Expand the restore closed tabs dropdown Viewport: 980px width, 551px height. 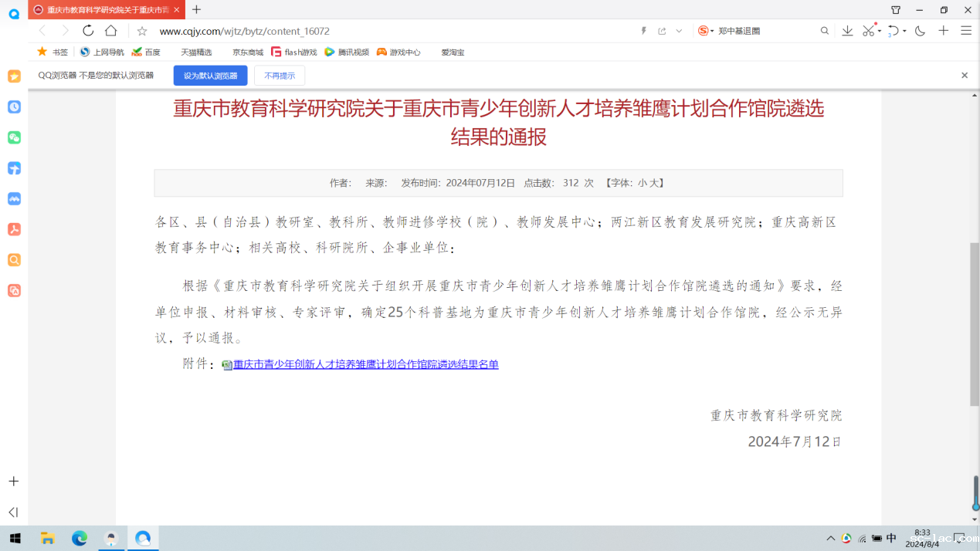(x=903, y=32)
